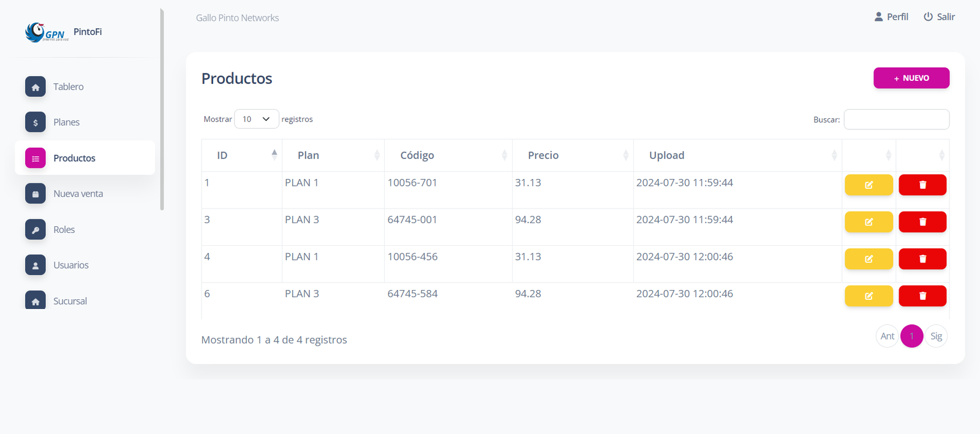The height and width of the screenshot is (434, 980).
Task: Sort products by Upload date header
Action: click(x=737, y=156)
